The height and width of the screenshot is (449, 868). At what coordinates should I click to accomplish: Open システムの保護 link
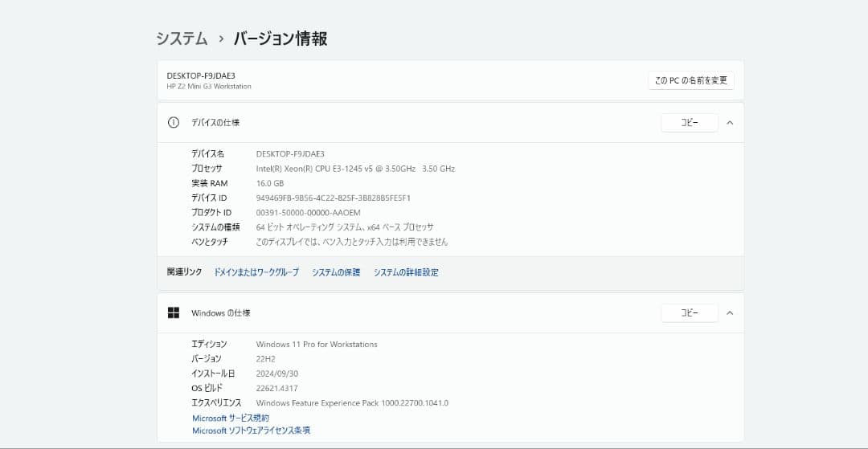click(336, 272)
